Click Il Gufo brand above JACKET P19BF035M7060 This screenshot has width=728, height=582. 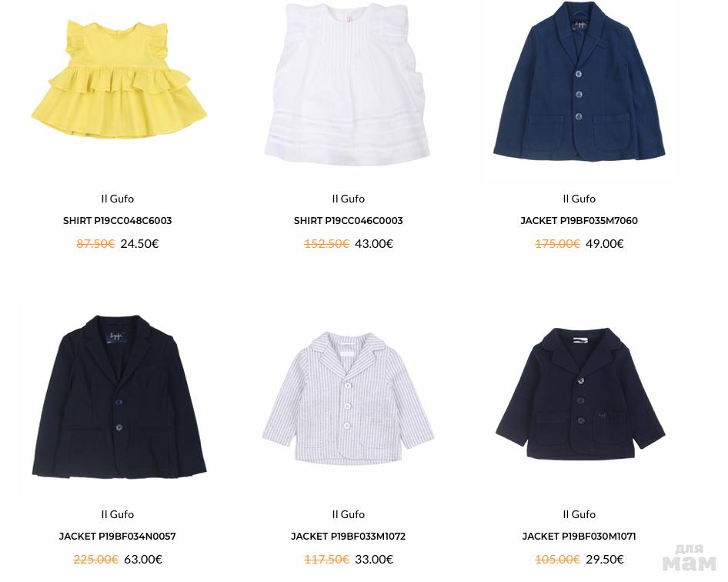[x=579, y=199]
